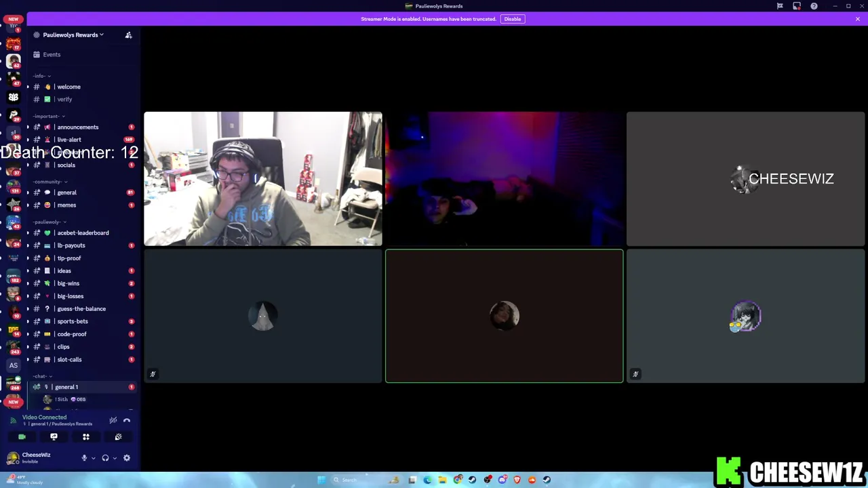Focus the CHEESEWIZ video tile

pos(746,179)
